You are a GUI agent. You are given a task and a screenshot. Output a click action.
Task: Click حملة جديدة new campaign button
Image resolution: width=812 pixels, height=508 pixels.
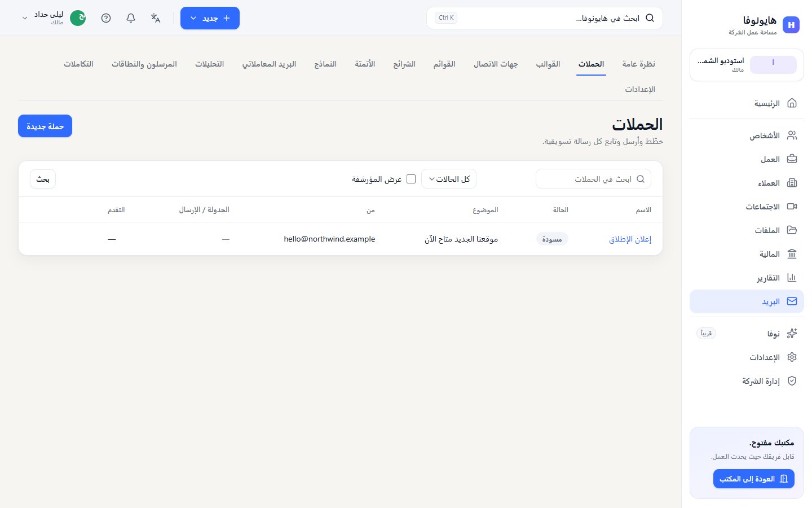[x=45, y=126]
